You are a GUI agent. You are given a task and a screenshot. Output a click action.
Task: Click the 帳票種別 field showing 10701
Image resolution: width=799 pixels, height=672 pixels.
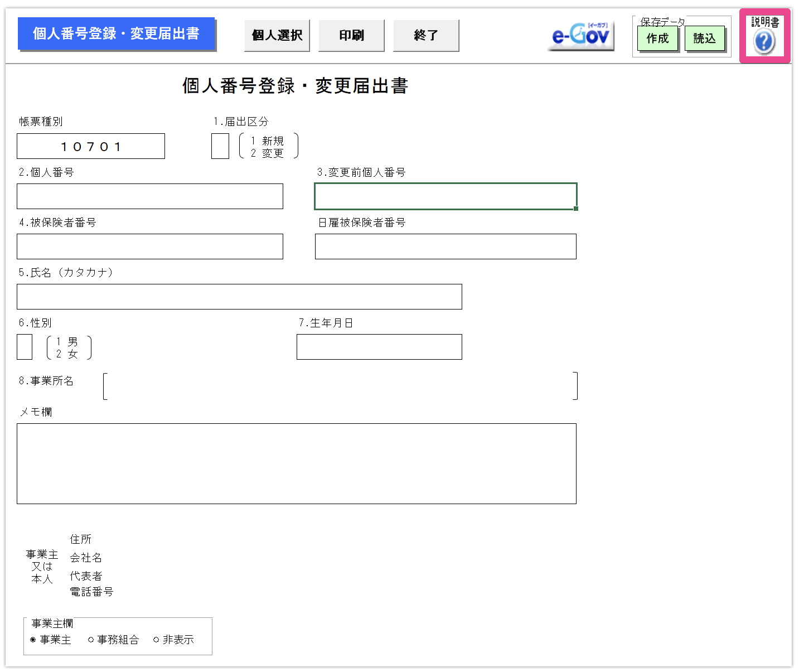tap(91, 146)
